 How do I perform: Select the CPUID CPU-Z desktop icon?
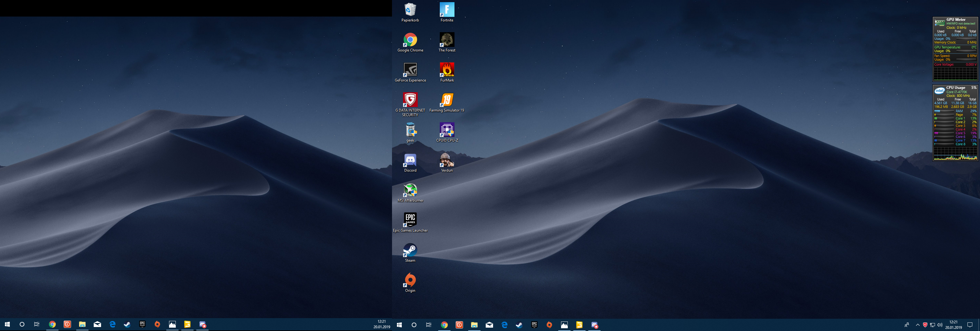[447, 130]
